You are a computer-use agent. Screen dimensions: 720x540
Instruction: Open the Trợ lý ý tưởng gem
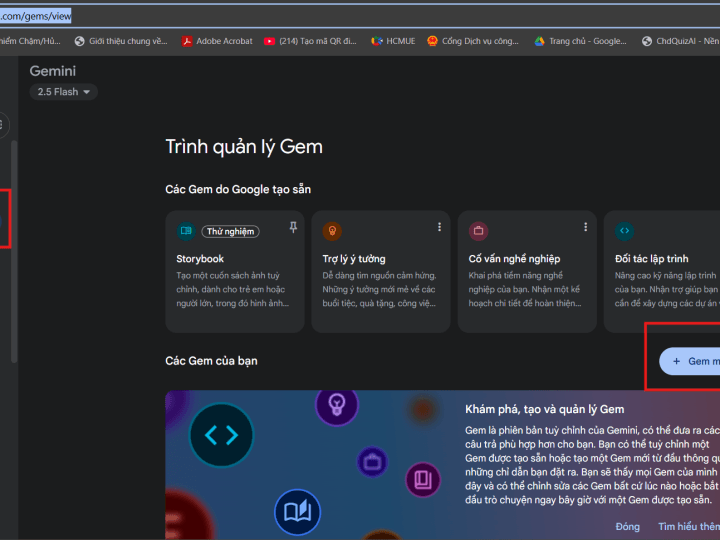(x=381, y=271)
